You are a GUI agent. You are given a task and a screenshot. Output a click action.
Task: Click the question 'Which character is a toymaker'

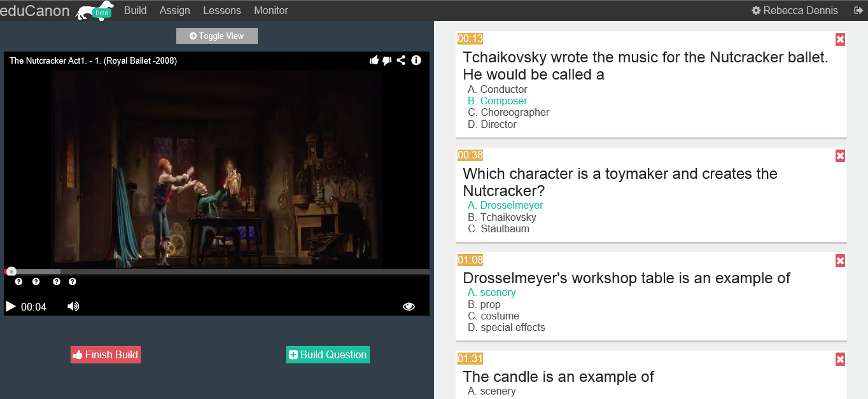(x=620, y=182)
